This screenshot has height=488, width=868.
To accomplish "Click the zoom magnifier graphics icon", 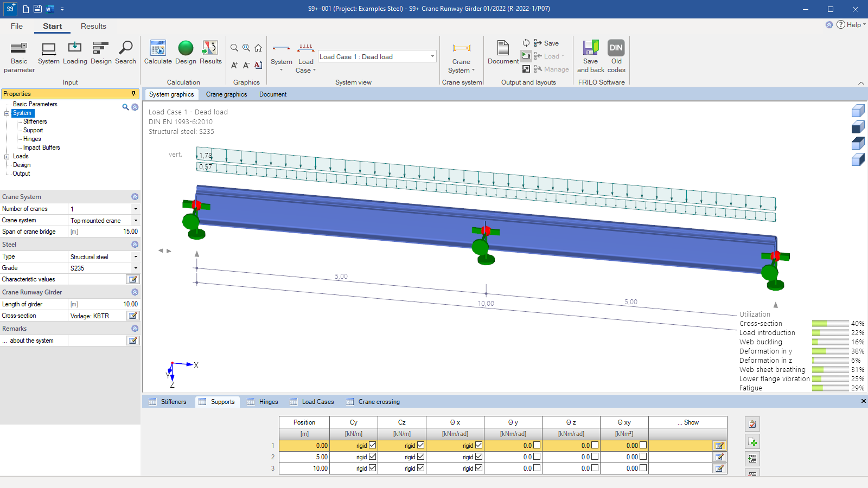I will coord(234,48).
